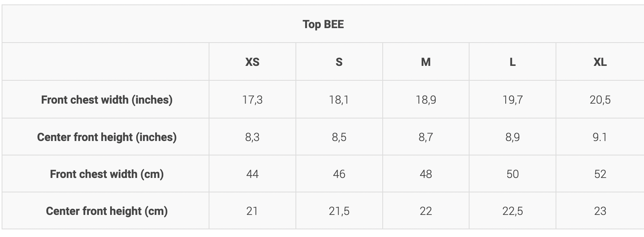Select the XL size column header
The image size is (644, 237).
tap(600, 62)
